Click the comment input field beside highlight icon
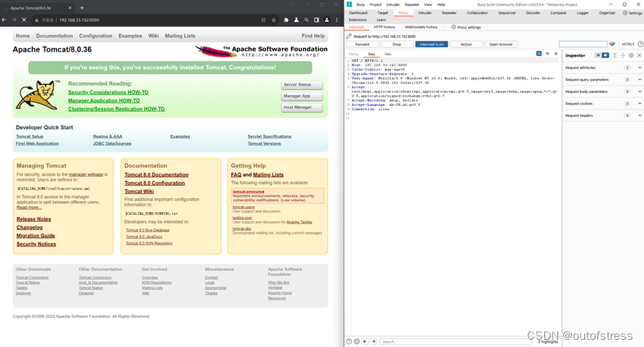This screenshot has height=347, width=644. click(x=583, y=44)
